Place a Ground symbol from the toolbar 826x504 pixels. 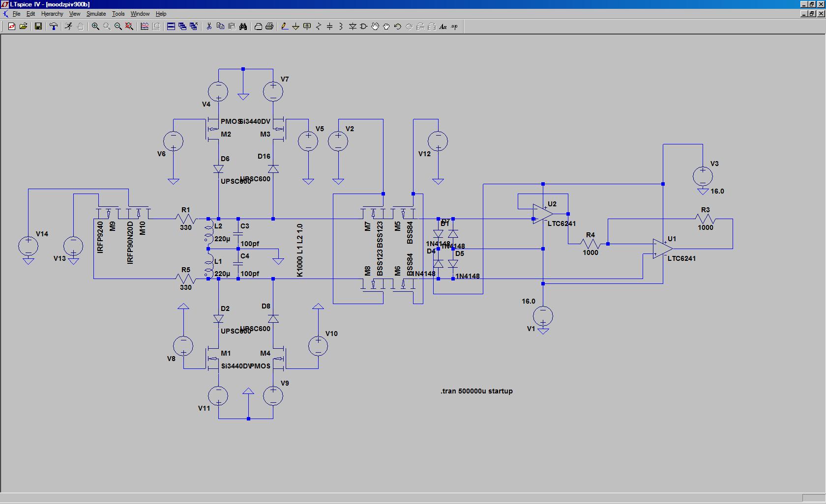[295, 27]
